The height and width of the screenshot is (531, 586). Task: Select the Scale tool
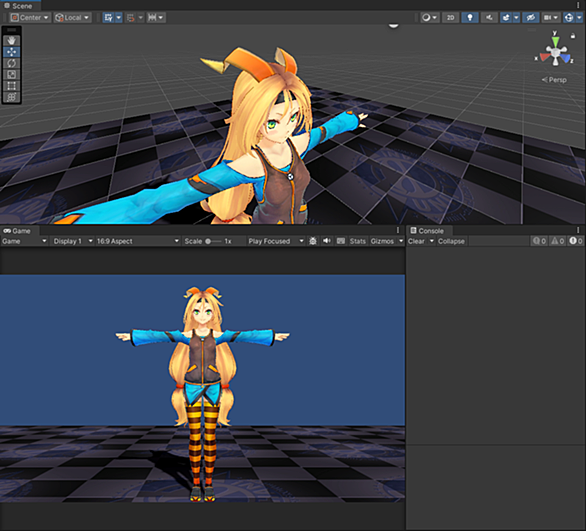11,74
